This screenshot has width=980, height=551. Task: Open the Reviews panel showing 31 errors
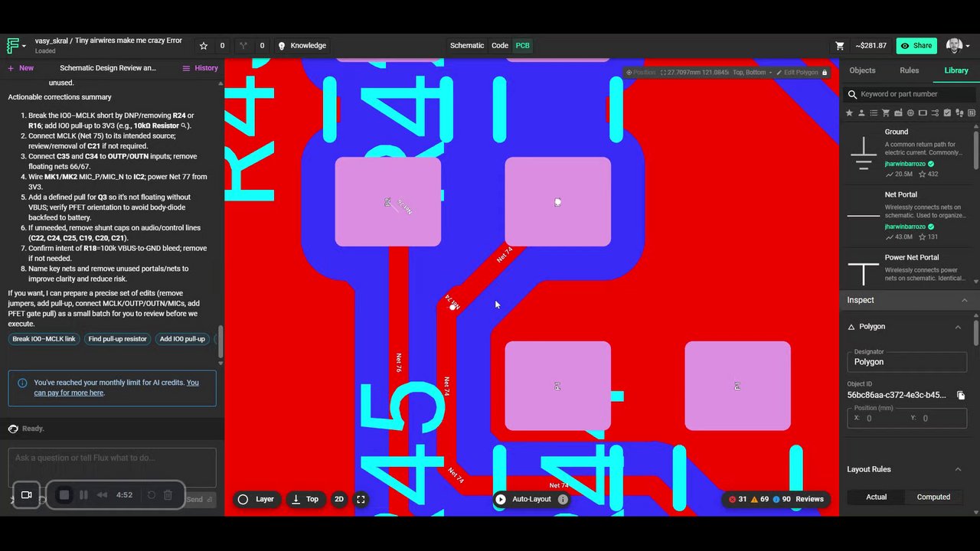(776, 499)
